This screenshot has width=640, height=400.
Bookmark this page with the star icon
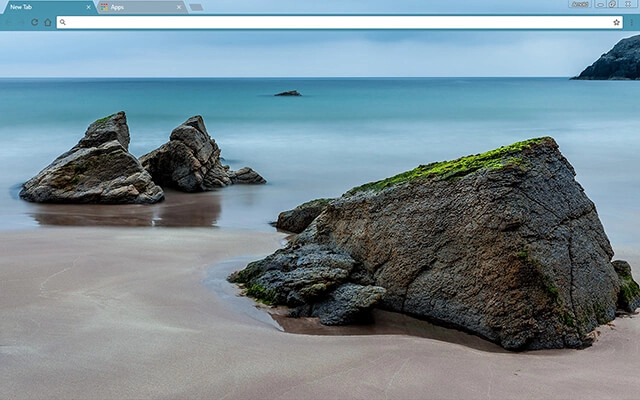coord(616,22)
